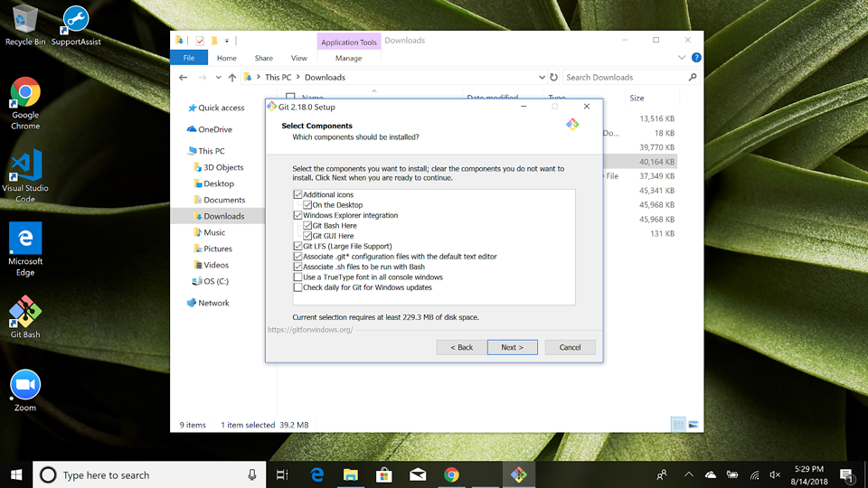Viewport: 868px width, 488px height.
Task: Toggle Associate .git* configuration files checkbox
Action: (x=297, y=256)
